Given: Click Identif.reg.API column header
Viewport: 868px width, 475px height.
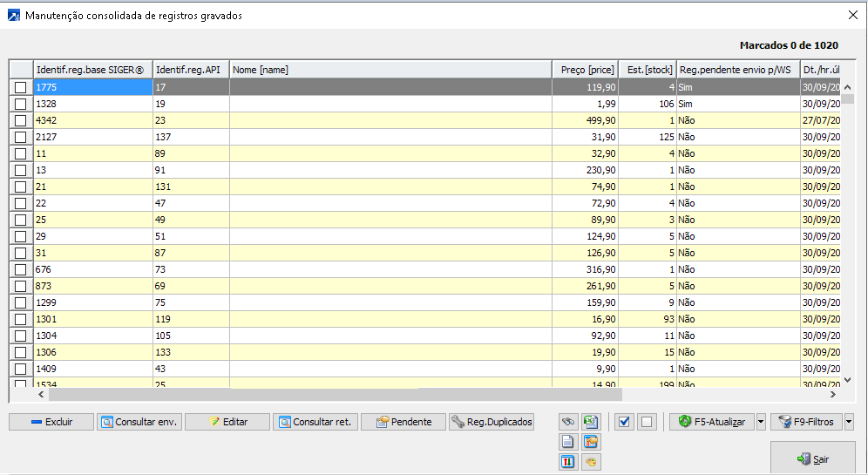Looking at the screenshot, I should (190, 70).
